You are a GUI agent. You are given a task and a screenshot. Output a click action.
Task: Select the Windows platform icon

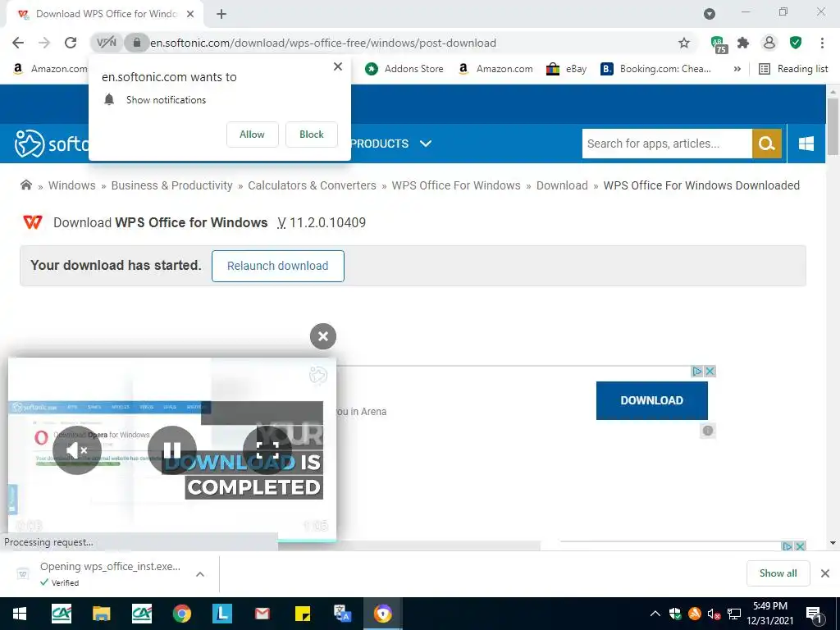click(x=806, y=144)
